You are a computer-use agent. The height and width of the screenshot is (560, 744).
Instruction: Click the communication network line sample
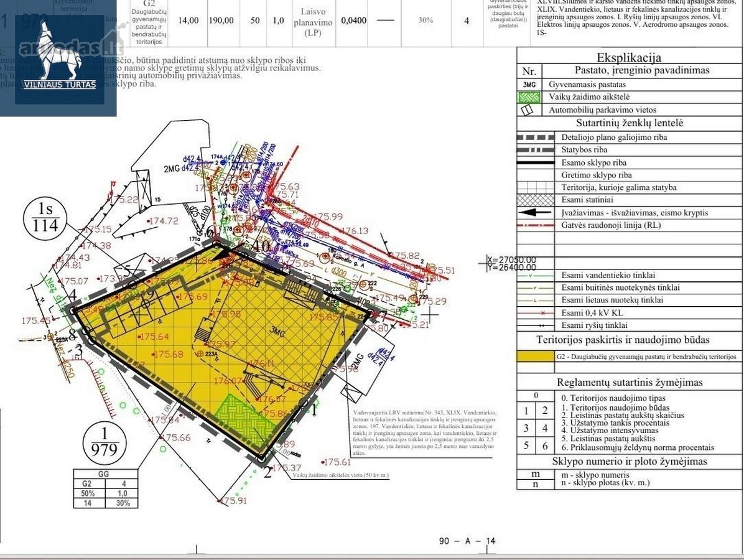click(535, 325)
